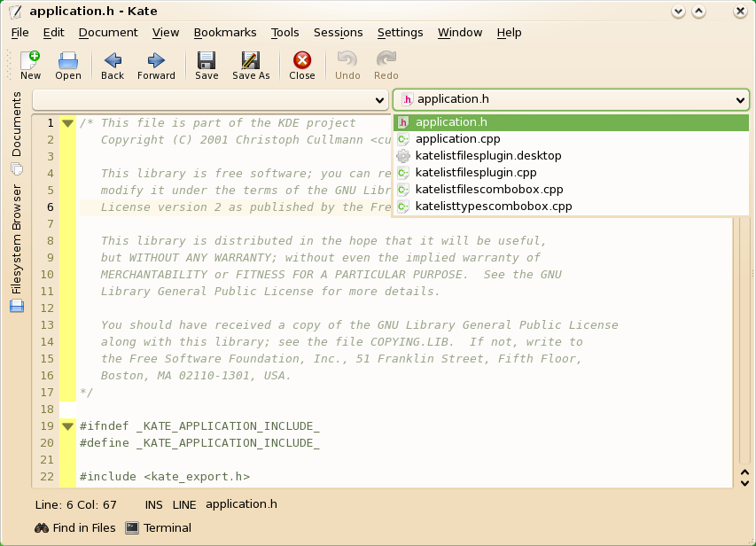The height and width of the screenshot is (546, 756).
Task: Open the Help menu
Action: coord(509,32)
